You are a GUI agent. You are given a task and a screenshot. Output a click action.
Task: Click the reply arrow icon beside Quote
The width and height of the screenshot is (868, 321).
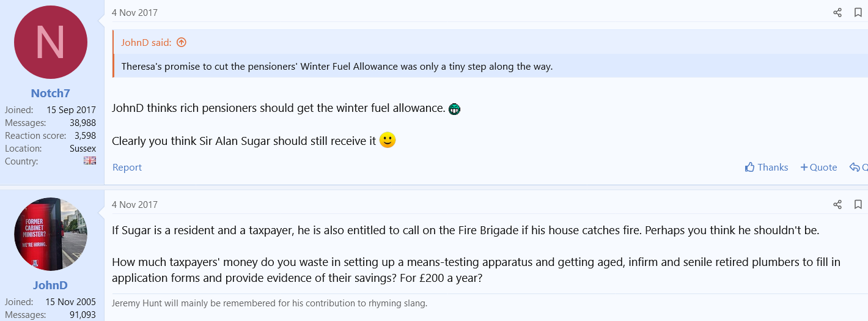click(x=856, y=168)
